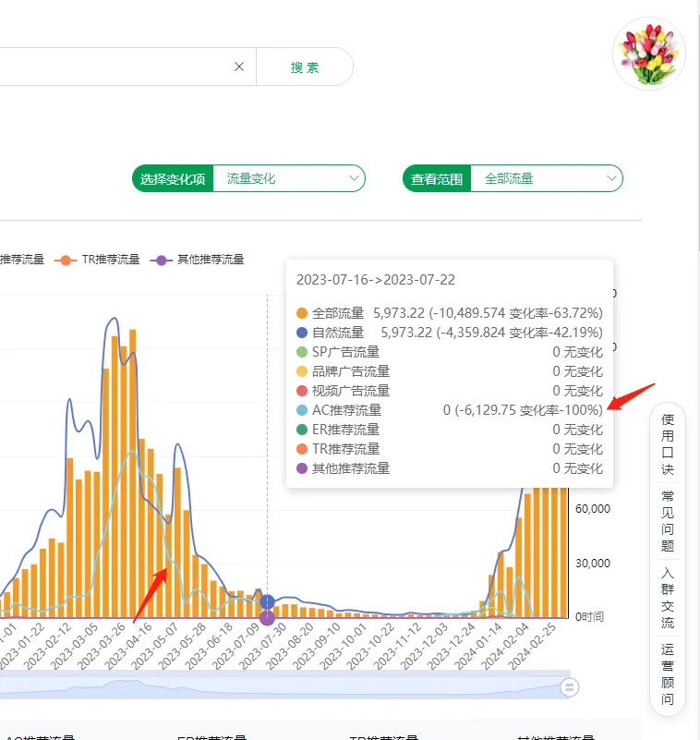Click the data zoom range bar under the chart
The image size is (700, 740).
(285, 686)
